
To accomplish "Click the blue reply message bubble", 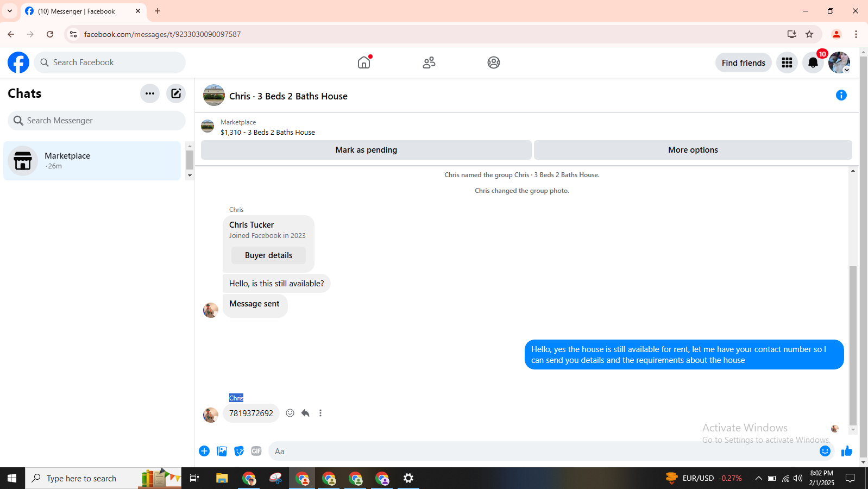I will tap(684, 355).
